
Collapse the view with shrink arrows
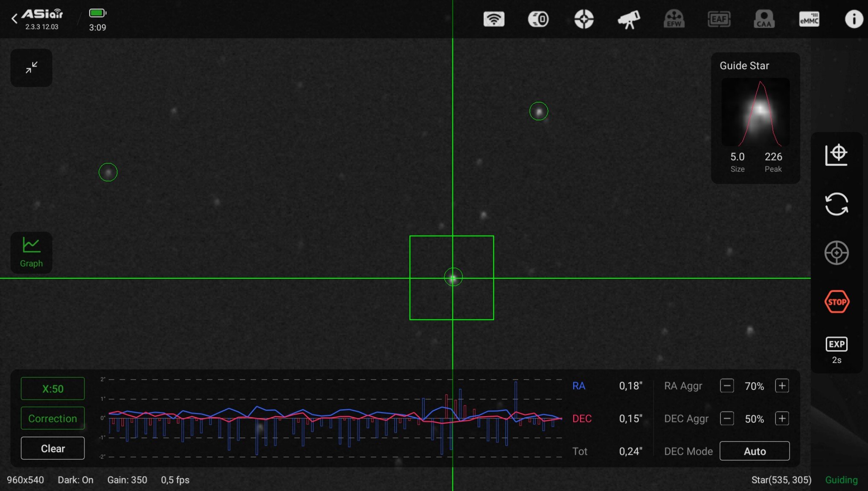[x=31, y=67]
